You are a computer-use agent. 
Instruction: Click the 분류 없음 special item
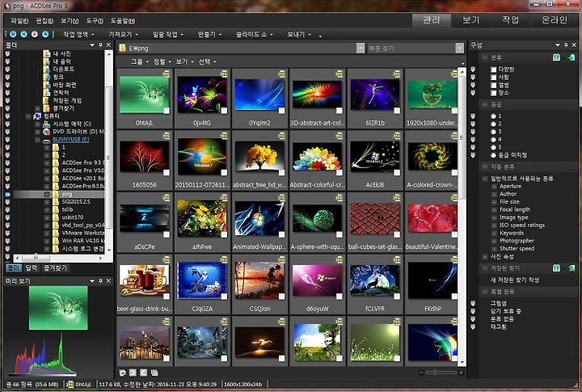tap(502, 319)
